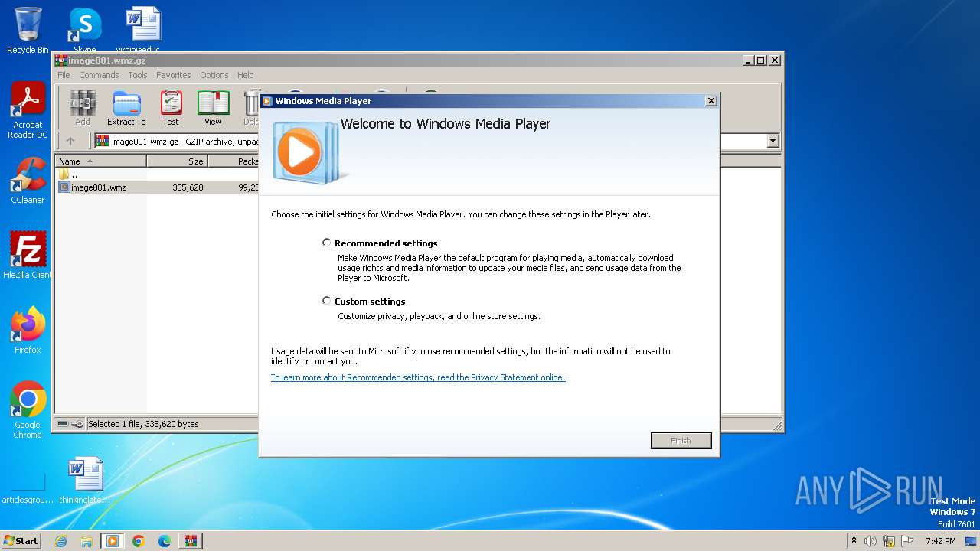980x551 pixels.
Task: Open the Options menu in WinRAR
Action: tap(214, 75)
